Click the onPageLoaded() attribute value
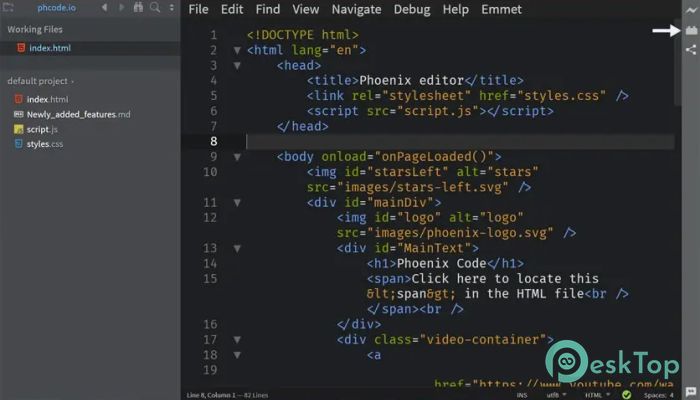Viewport: 700px width, 400px height. (x=434, y=157)
